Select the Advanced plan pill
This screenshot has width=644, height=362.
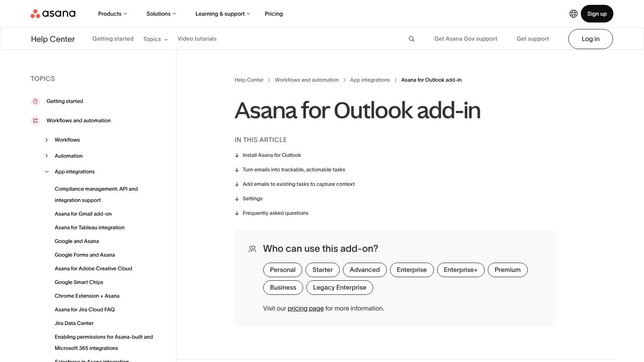[365, 270]
